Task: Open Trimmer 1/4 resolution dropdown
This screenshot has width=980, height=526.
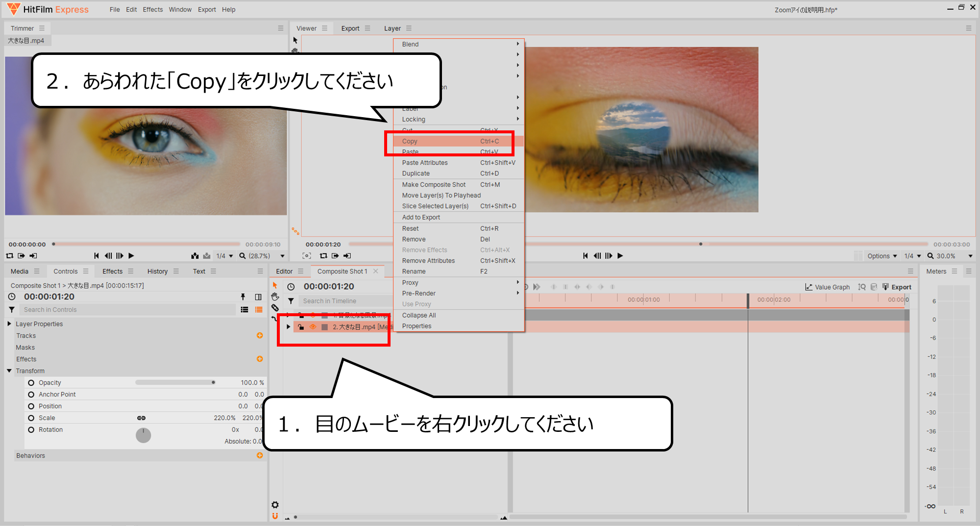Action: [x=225, y=256]
